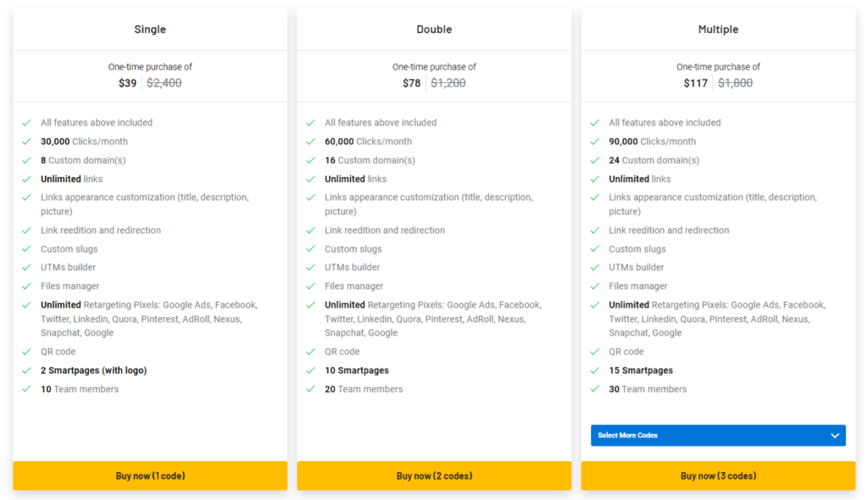Click checkmark beside Single plan UTMs builder
This screenshot has width=868, height=500.
(x=26, y=268)
